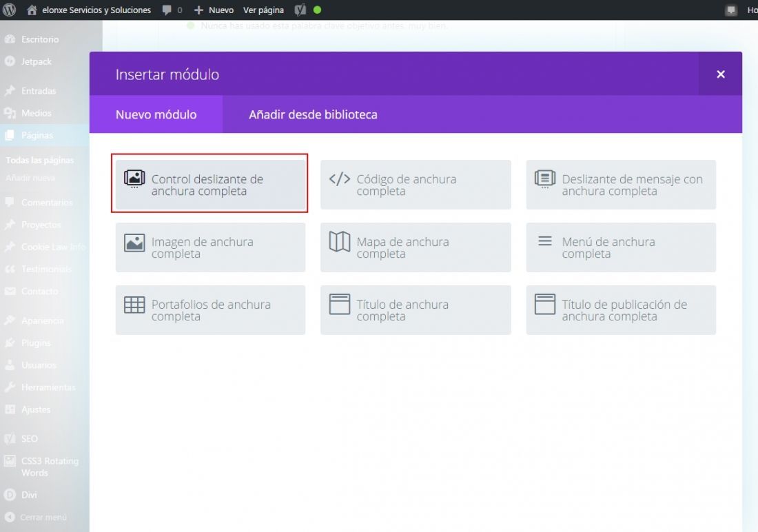Click the green SEO status dot
Screen dimensions: 758x532
pyautogui.click(x=317, y=10)
